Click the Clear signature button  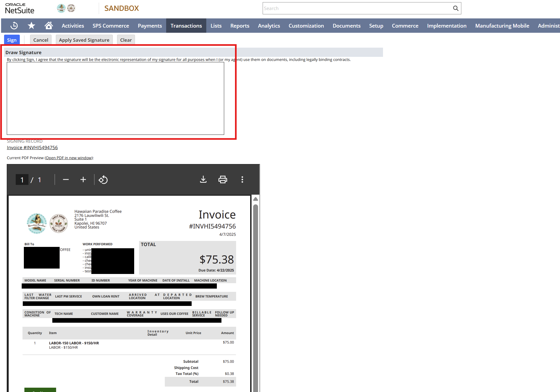126,40
